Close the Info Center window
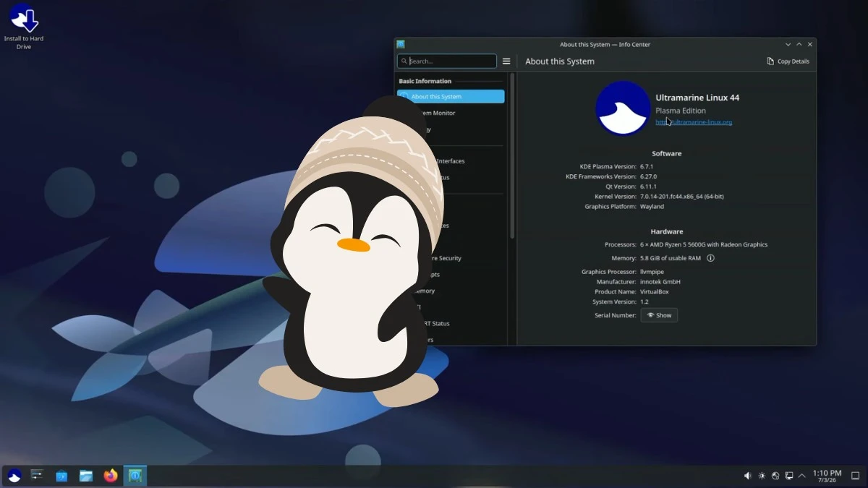868x488 pixels. [x=810, y=44]
